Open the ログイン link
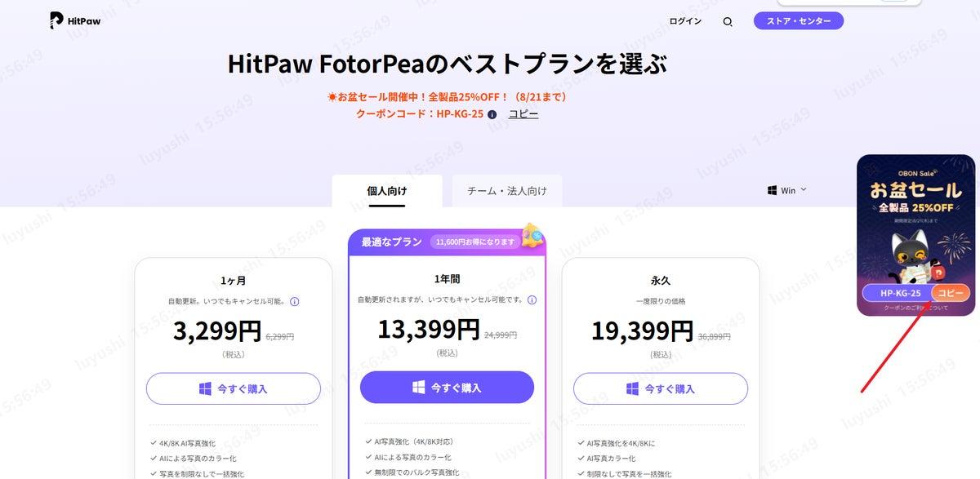980x479 pixels. [685, 21]
